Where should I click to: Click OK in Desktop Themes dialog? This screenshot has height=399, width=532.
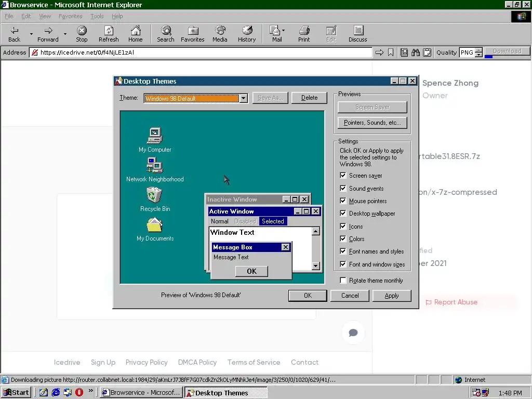(x=308, y=296)
